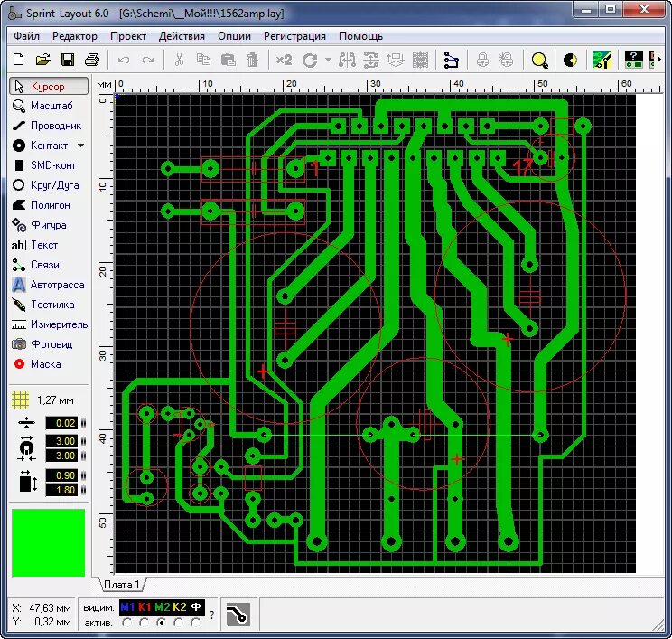Align elements with the align icon
The width and height of the screenshot is (672, 639).
(x=371, y=60)
